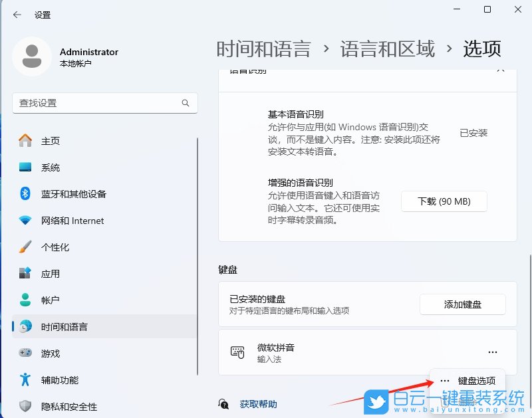This screenshot has height=418, width=532.
Task: Click the 添加键盘 button
Action: point(462,304)
